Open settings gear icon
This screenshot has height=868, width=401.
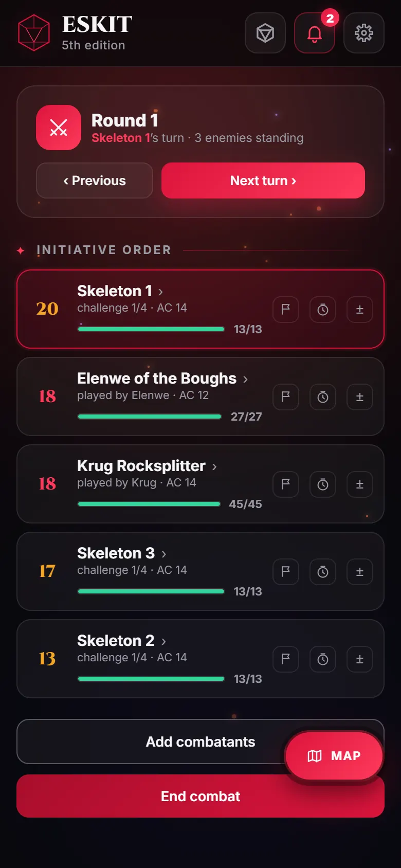tap(364, 33)
